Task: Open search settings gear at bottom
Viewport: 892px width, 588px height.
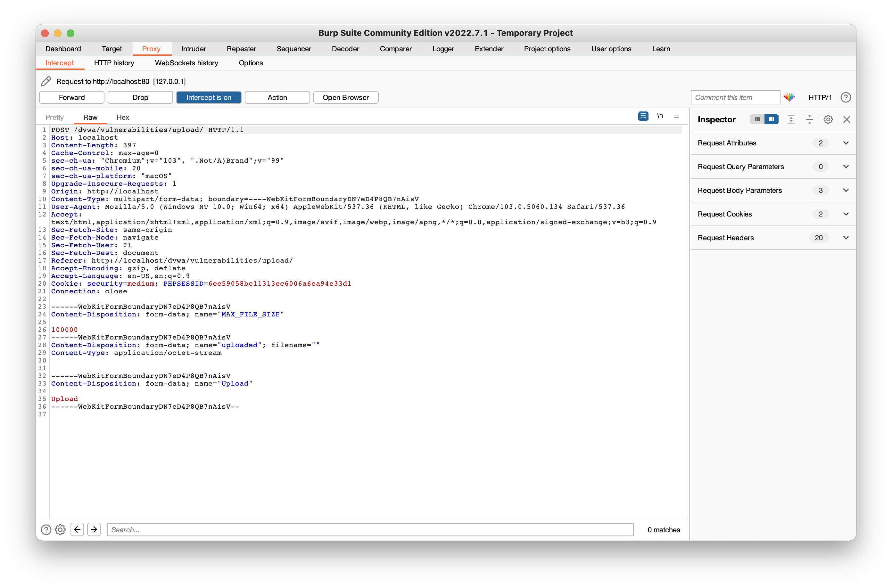Action: (60, 529)
